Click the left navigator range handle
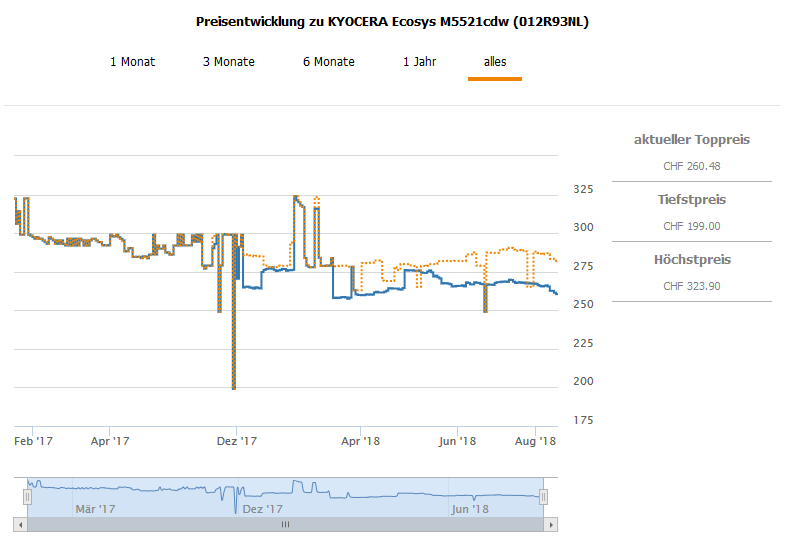Screen dimensions: 786x543 (27, 496)
